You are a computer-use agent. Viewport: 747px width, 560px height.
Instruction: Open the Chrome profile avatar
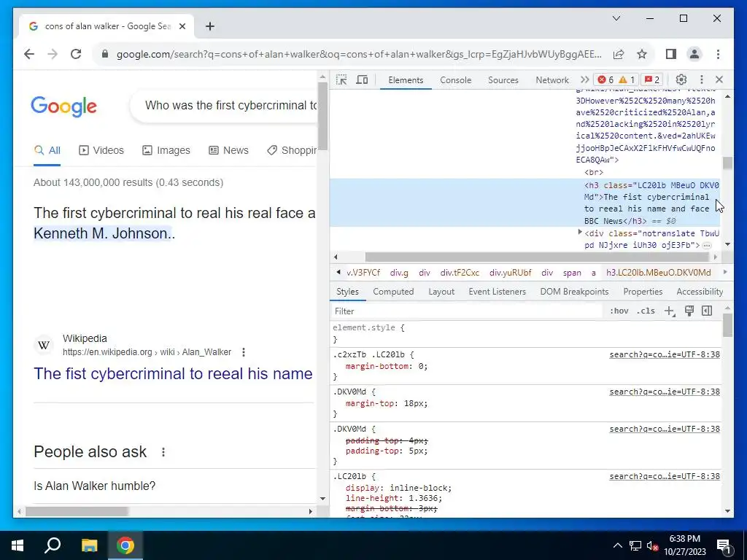(694, 54)
